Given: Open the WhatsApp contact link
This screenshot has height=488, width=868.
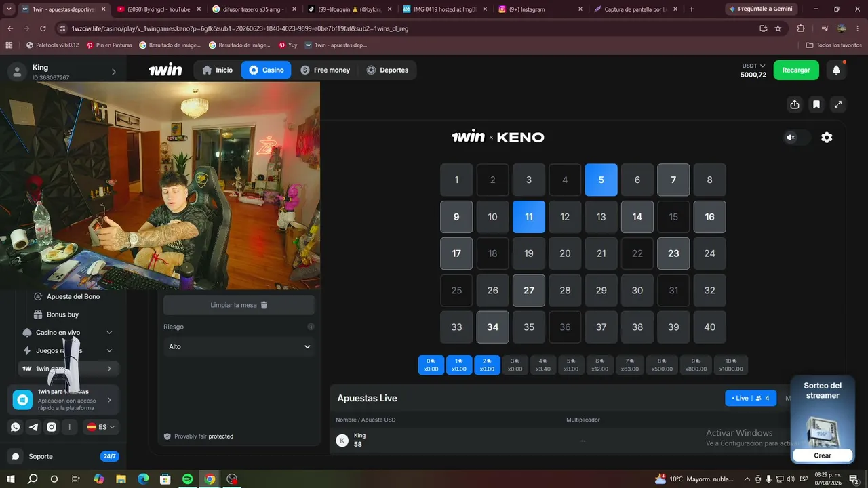Looking at the screenshot, I should [x=16, y=427].
